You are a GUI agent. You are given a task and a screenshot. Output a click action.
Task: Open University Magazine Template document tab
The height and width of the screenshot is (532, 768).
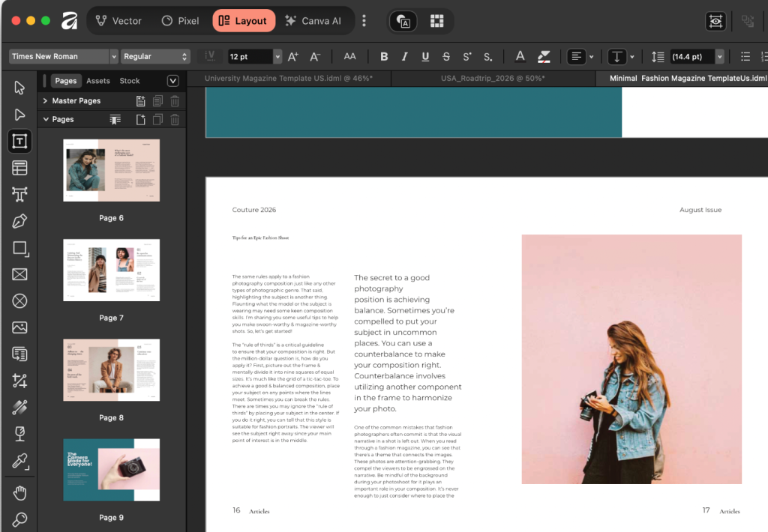(289, 79)
